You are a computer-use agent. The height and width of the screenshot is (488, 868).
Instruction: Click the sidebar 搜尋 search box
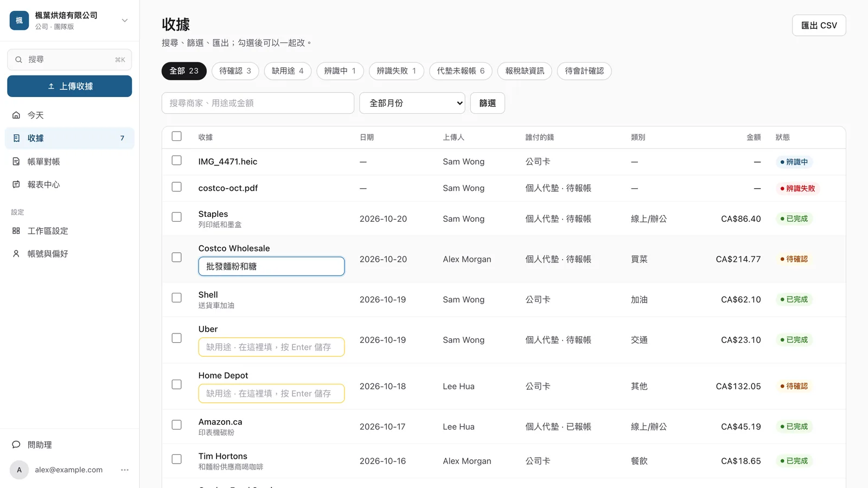pyautogui.click(x=69, y=60)
